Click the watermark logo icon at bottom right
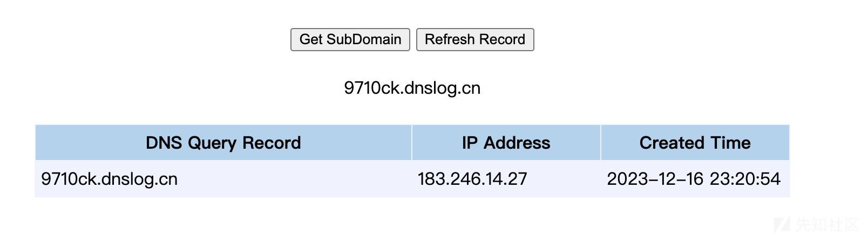The height and width of the screenshot is (236, 868). 782,224
